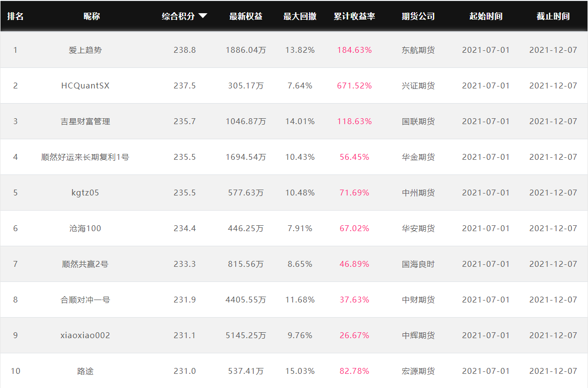
Task: Select the 7.64% drawdown value
Action: tap(300, 86)
